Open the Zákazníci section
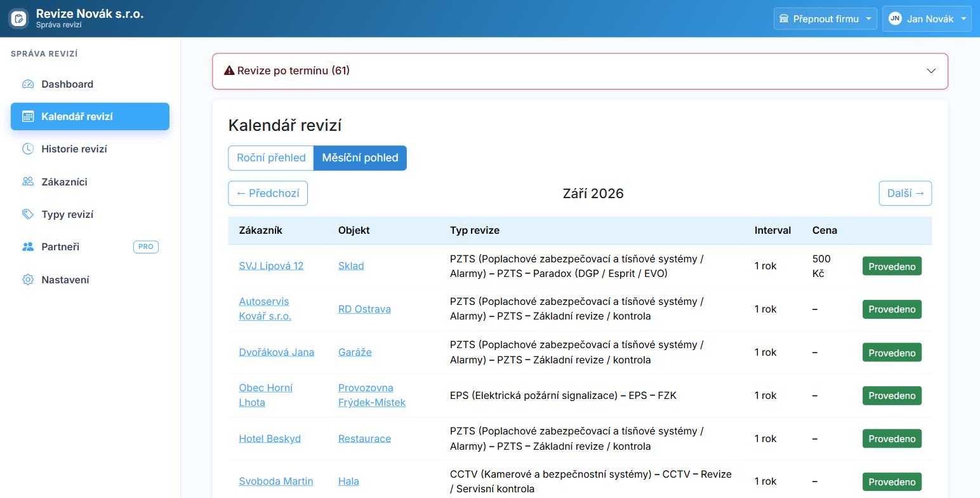 coord(90,182)
